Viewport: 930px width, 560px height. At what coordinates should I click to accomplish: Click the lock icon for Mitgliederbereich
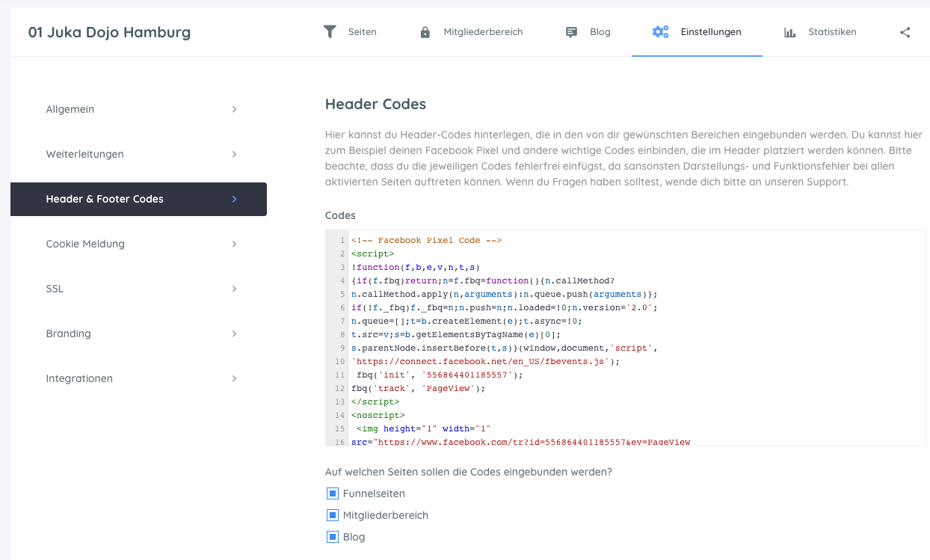click(x=425, y=32)
